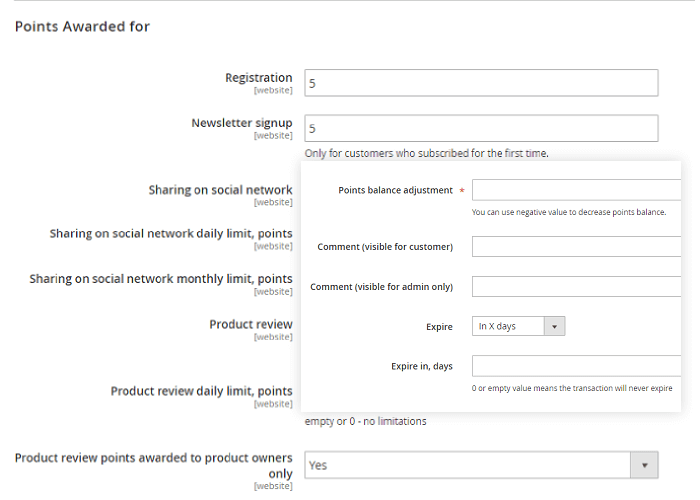Click the Comment (visible for admin only) field

(576, 287)
